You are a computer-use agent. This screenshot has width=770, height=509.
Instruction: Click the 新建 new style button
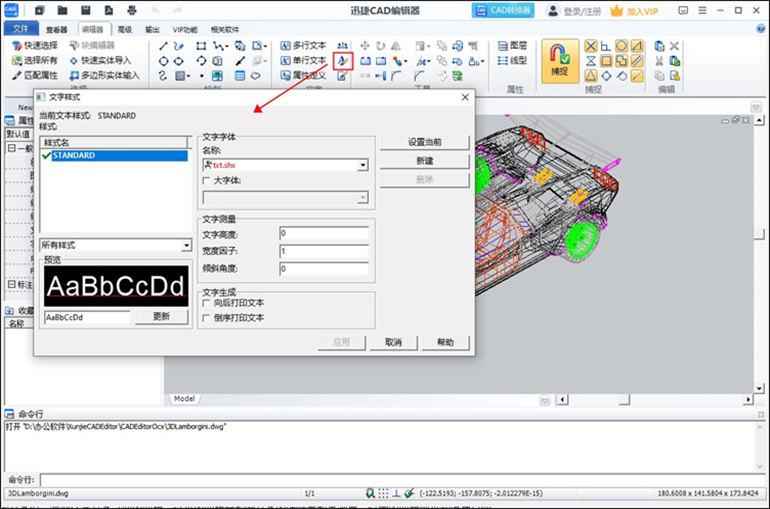[425, 161]
